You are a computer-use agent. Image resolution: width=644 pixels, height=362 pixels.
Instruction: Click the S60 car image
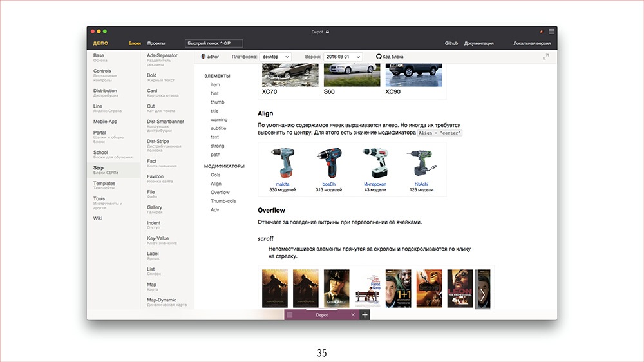tap(352, 75)
